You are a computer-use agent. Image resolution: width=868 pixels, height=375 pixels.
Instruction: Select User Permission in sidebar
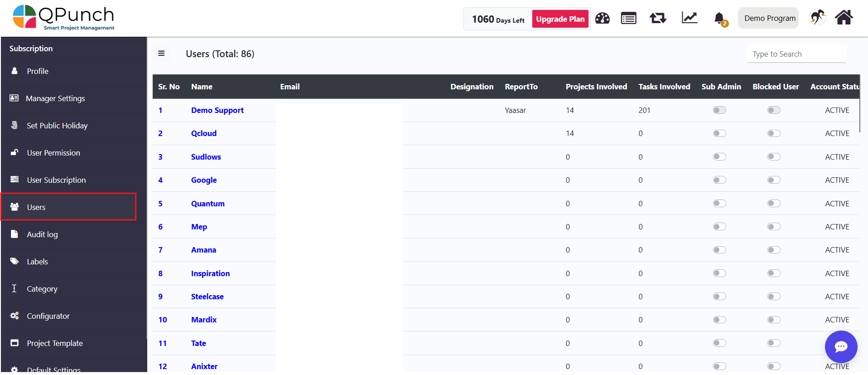[x=53, y=153]
